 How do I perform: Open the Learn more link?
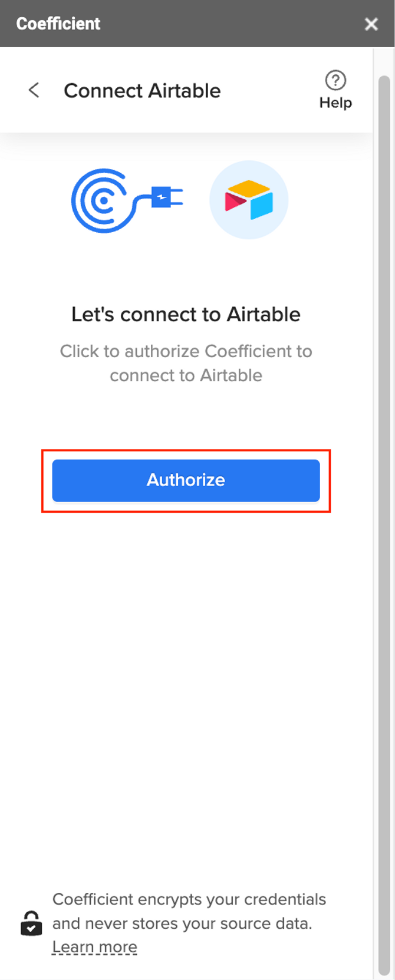point(94,947)
